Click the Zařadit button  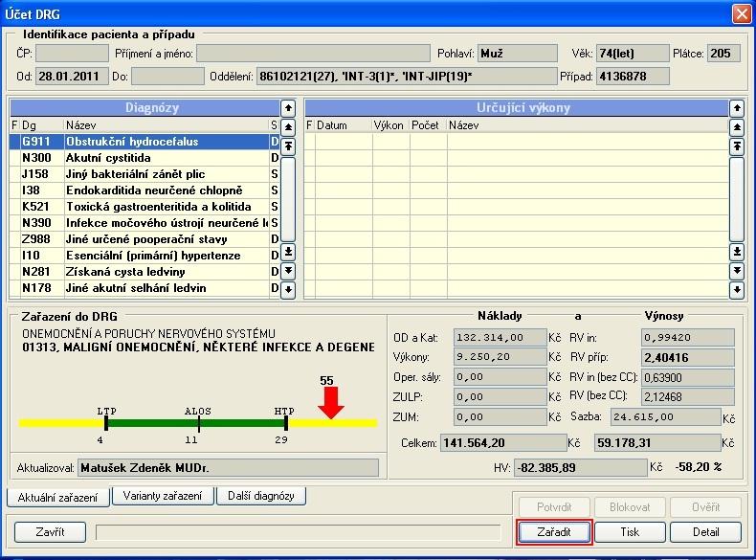(554, 532)
